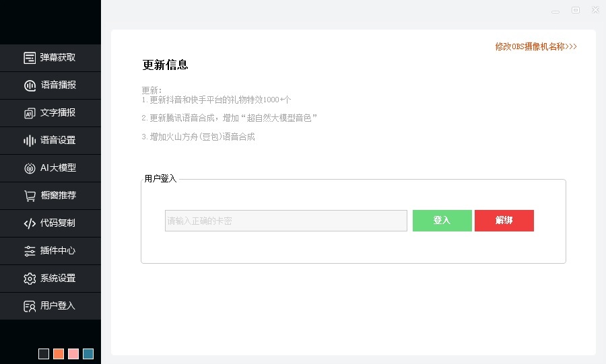Click the red 解绑 button
This screenshot has height=364, width=606.
point(504,221)
